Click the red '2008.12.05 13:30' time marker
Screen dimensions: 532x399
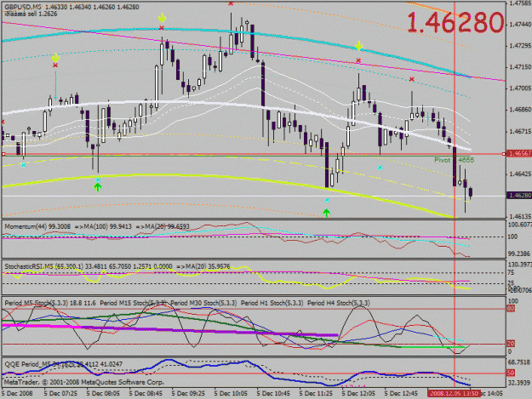454,394
